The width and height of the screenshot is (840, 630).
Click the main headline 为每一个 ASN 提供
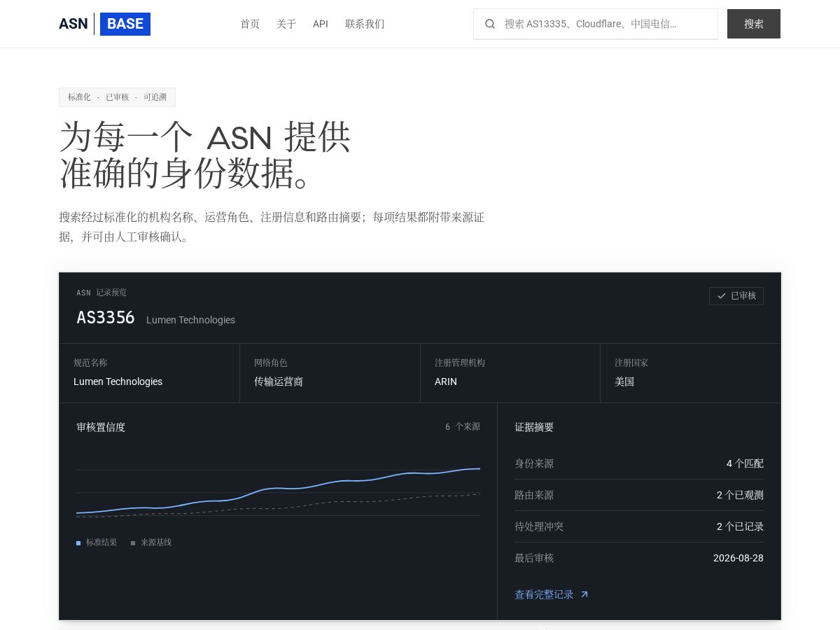(204, 137)
